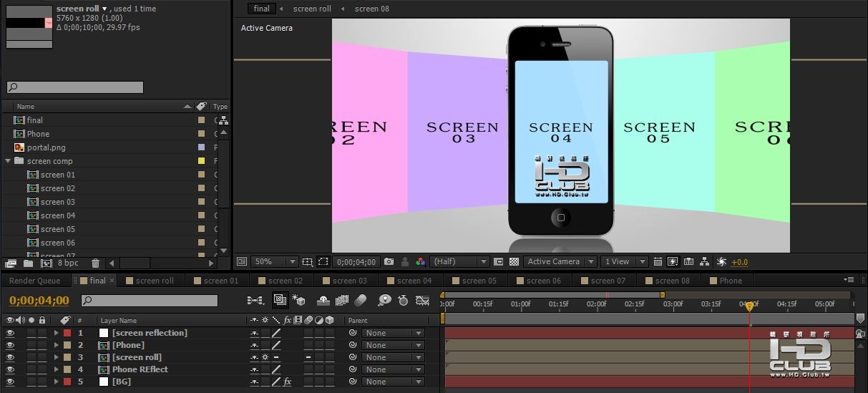This screenshot has height=393, width=868.
Task: Click the screen 08 breadcrumb in viewer
Action: tap(372, 9)
